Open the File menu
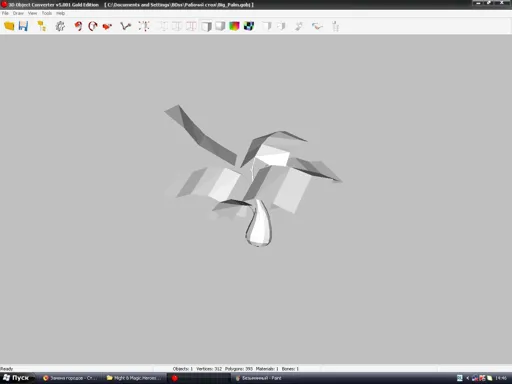Viewport: 512px width, 384px height. click(5, 13)
